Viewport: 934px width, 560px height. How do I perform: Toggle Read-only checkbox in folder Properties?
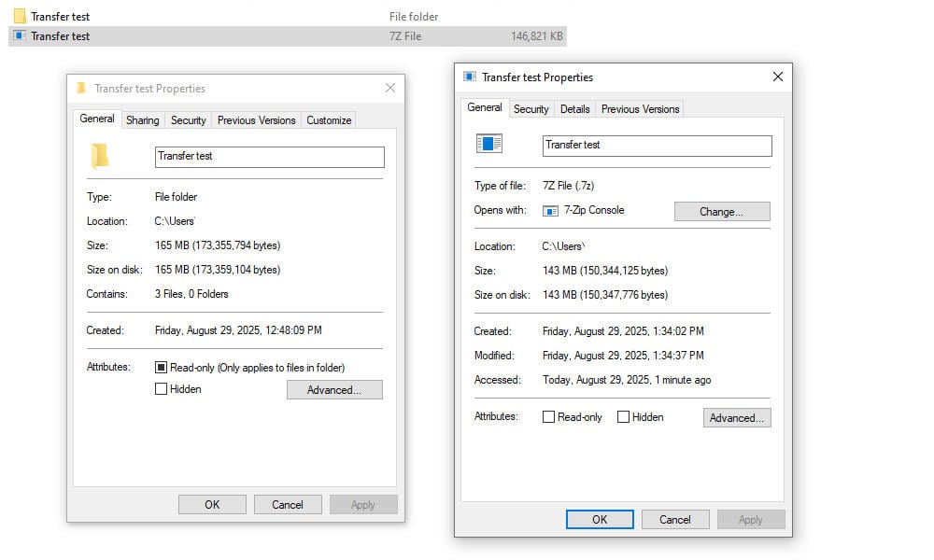(162, 368)
